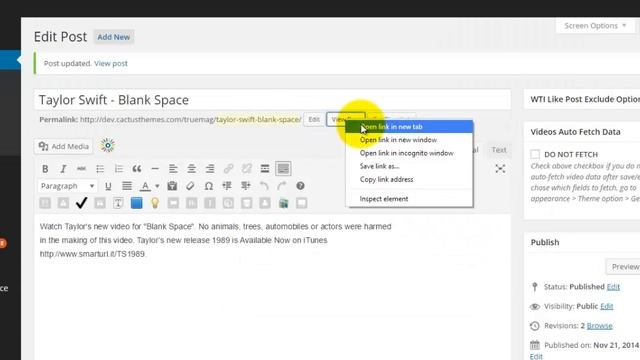Insert a blockquote
640x360 pixels.
pyautogui.click(x=137, y=169)
